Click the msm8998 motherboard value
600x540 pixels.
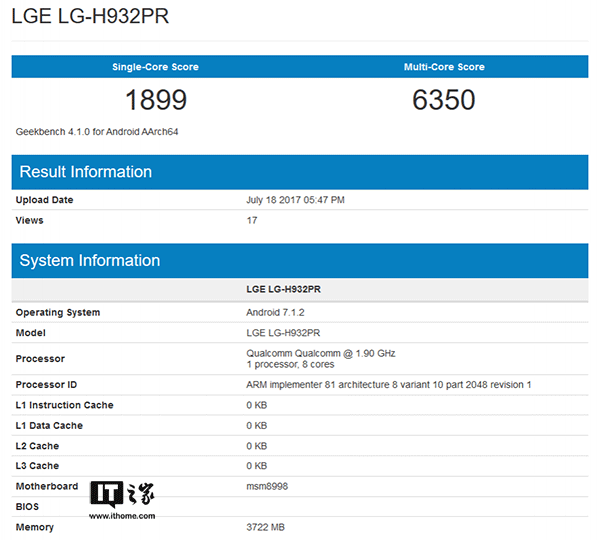[267, 486]
